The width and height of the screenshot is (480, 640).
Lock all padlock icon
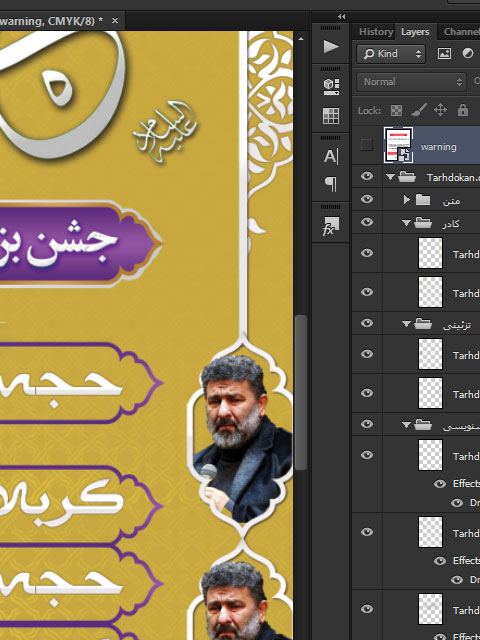pyautogui.click(x=462, y=110)
